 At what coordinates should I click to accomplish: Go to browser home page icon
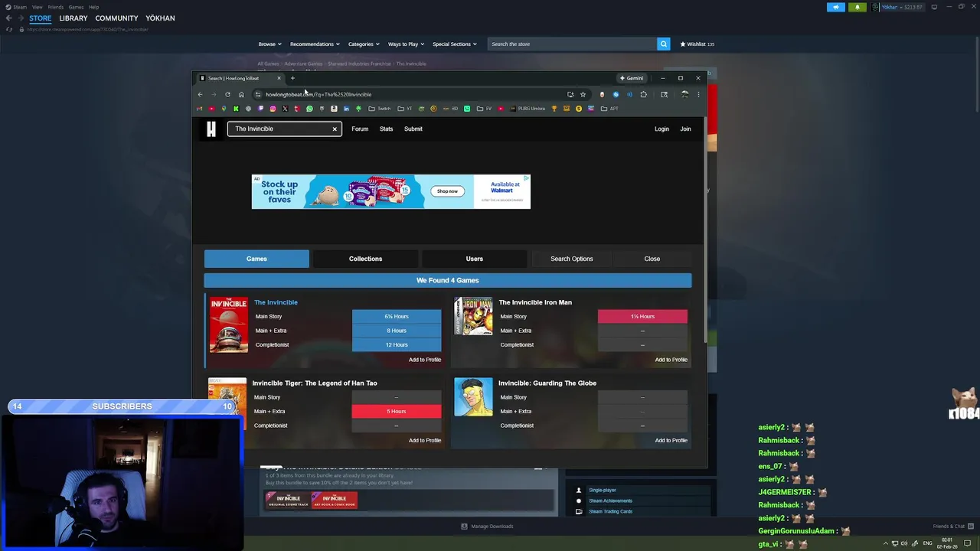point(241,94)
